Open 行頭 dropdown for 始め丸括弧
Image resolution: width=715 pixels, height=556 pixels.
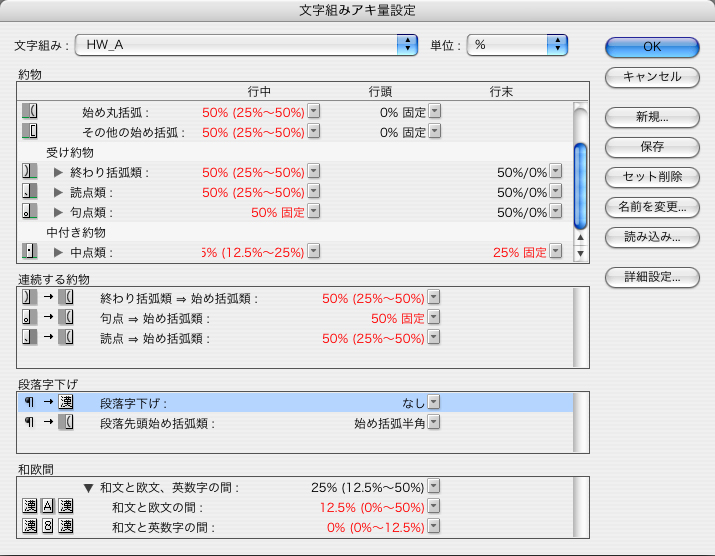point(435,111)
